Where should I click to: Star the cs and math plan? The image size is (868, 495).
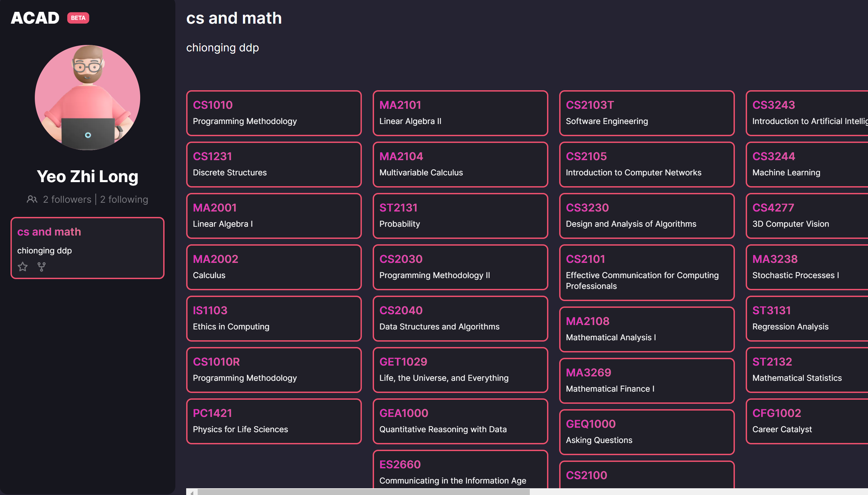pyautogui.click(x=23, y=267)
